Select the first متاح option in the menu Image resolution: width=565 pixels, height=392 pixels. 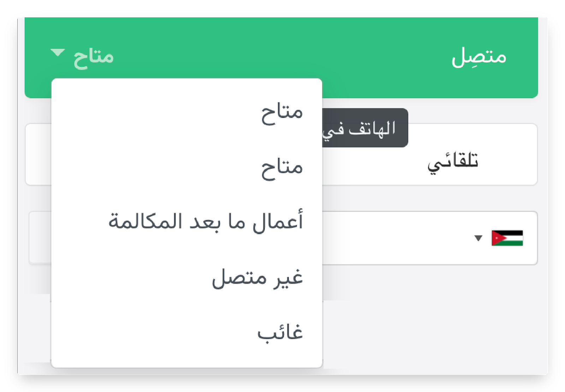pos(281,113)
